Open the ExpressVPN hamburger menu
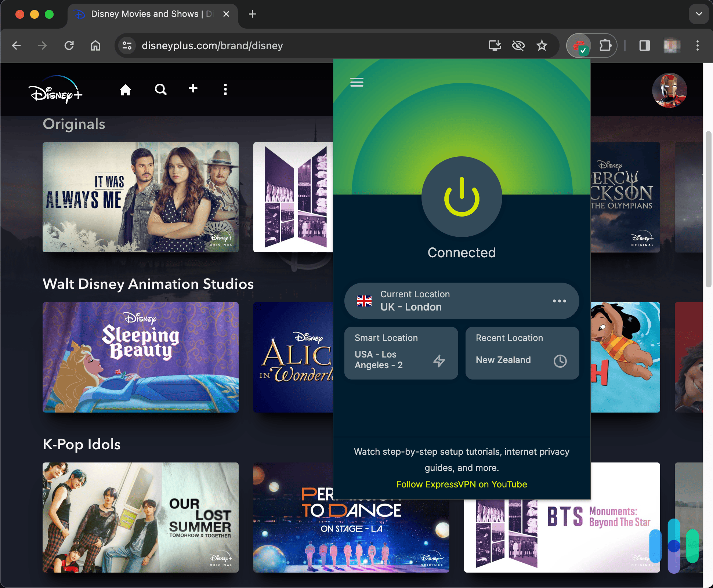Viewport: 713px width, 588px height. (x=356, y=82)
